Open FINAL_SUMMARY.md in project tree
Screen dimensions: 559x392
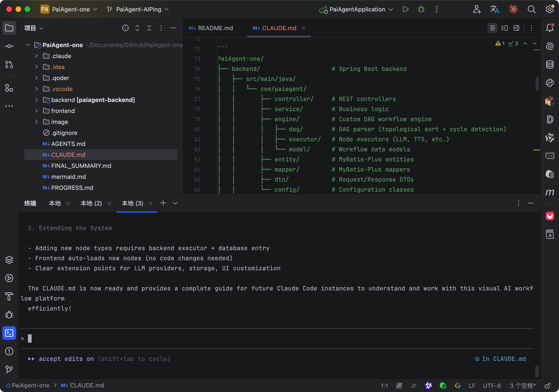click(x=81, y=166)
